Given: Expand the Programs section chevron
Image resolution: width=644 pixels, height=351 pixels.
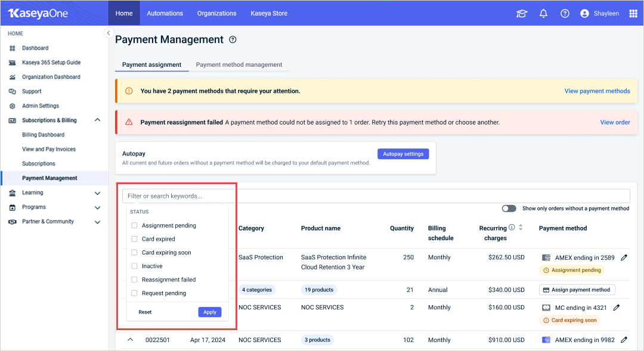Looking at the screenshot, I should [x=97, y=208].
